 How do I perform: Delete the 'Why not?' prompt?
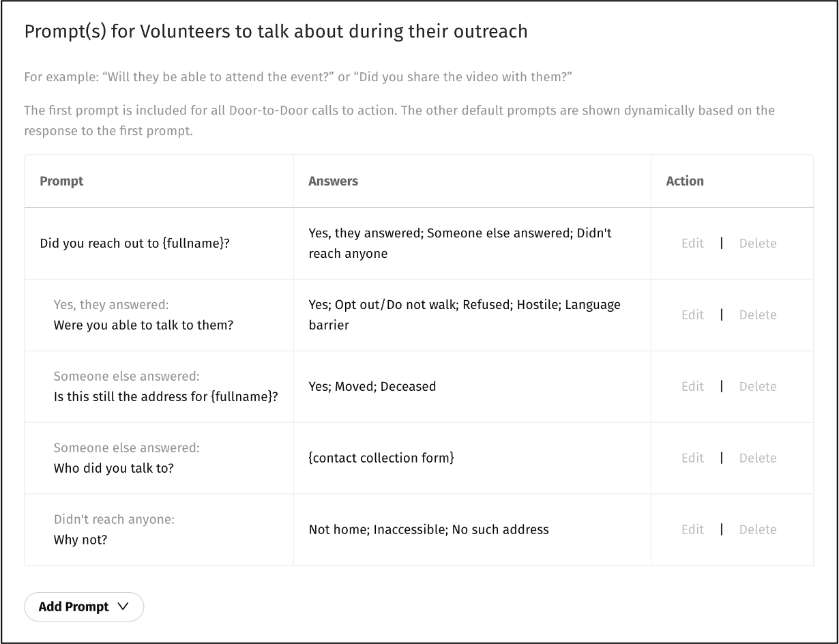pos(757,530)
